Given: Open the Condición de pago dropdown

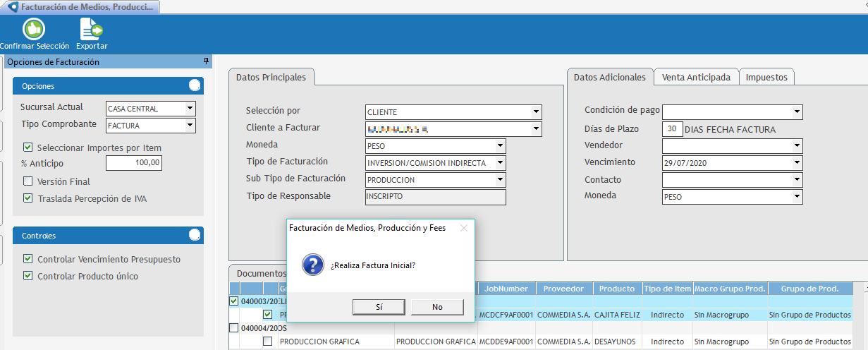Looking at the screenshot, I should coord(797,111).
